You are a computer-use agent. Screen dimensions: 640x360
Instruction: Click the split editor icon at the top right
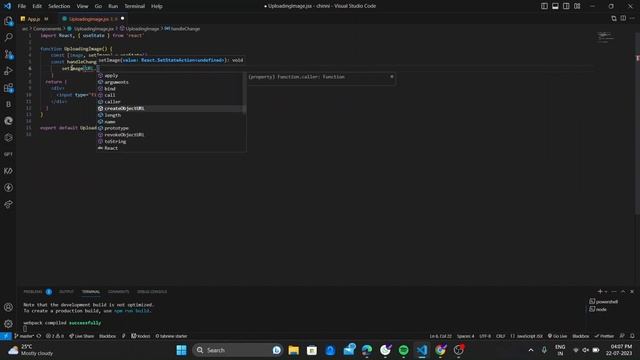click(x=623, y=18)
